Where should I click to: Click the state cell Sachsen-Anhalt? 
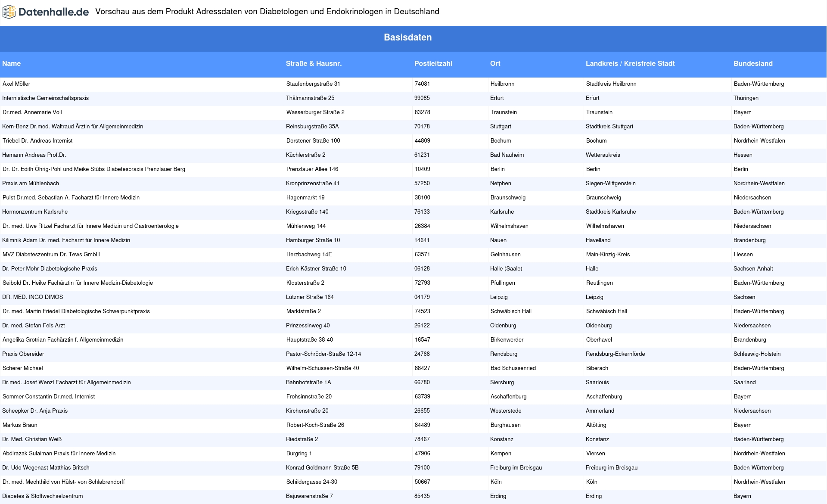(753, 269)
